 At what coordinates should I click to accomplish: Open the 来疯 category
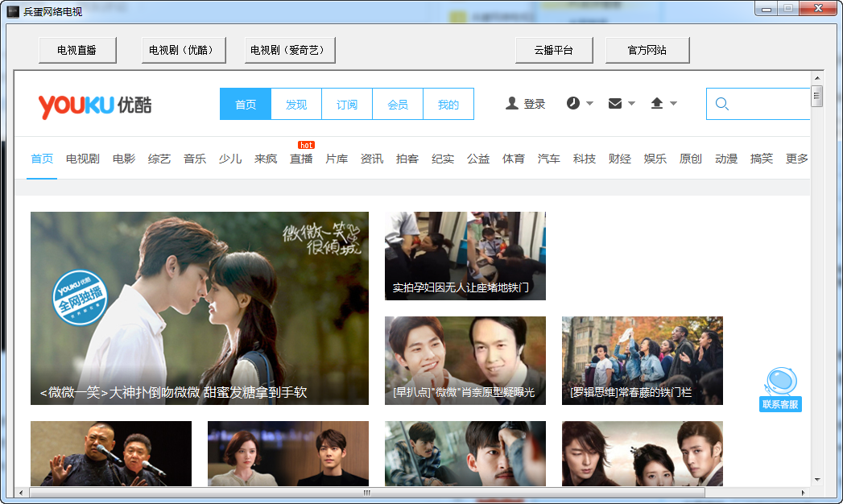tap(266, 159)
